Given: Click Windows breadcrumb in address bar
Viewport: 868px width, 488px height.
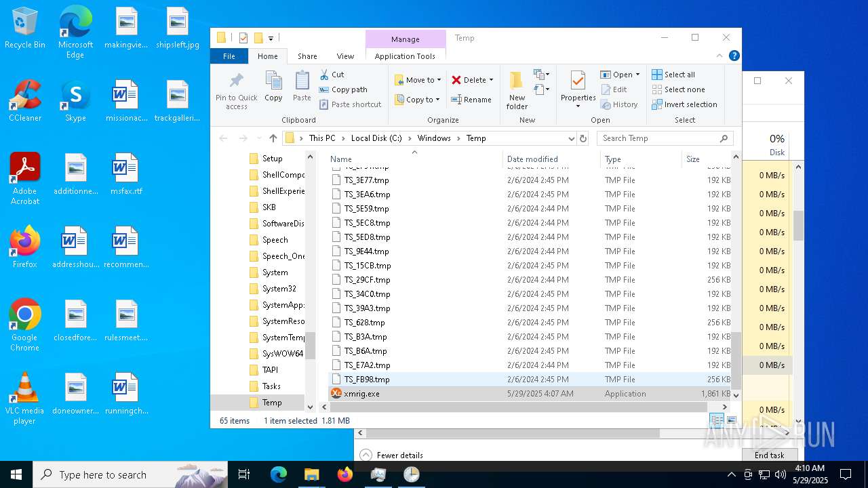Looking at the screenshot, I should tap(434, 138).
